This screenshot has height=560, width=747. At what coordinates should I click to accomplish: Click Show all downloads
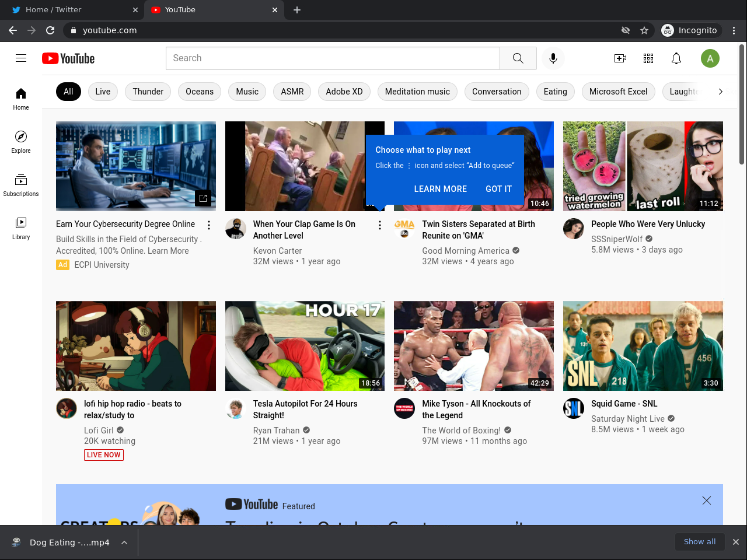pyautogui.click(x=700, y=542)
